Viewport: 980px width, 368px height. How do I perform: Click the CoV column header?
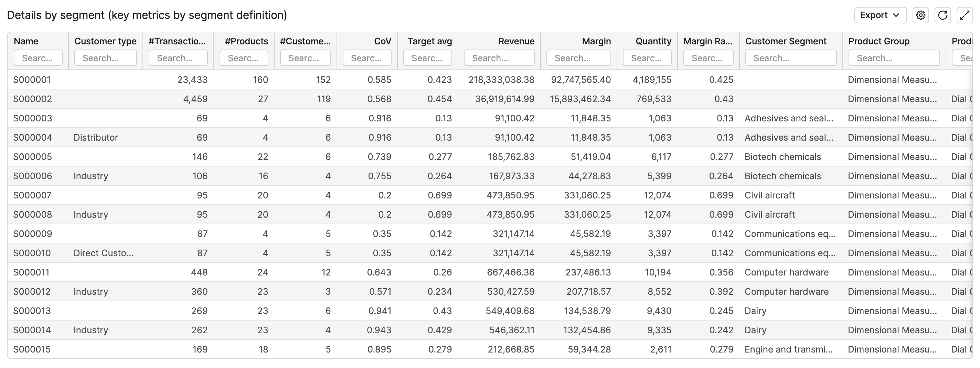point(382,41)
